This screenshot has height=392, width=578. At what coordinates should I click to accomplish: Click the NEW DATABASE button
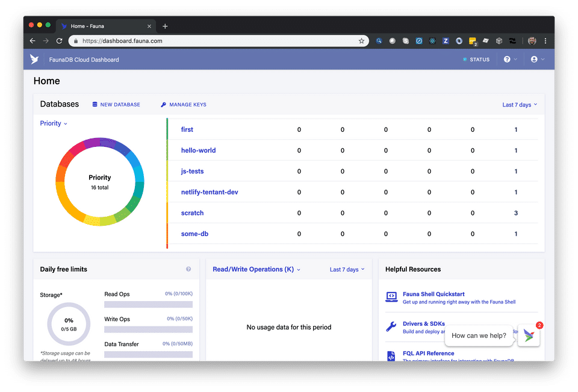coord(116,105)
